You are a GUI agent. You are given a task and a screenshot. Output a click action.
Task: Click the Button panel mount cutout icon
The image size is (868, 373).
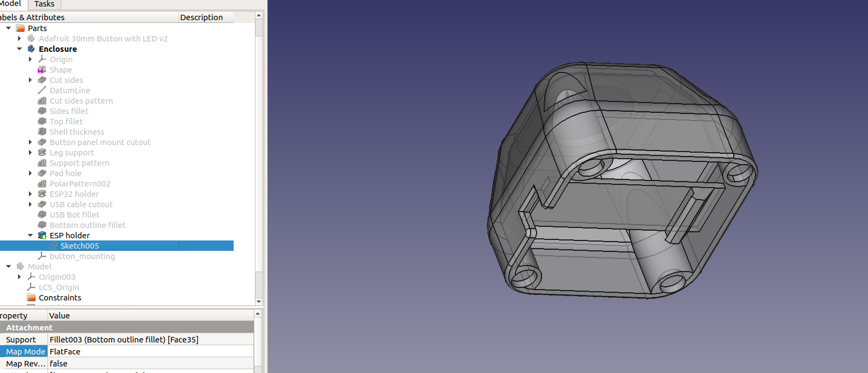[42, 142]
